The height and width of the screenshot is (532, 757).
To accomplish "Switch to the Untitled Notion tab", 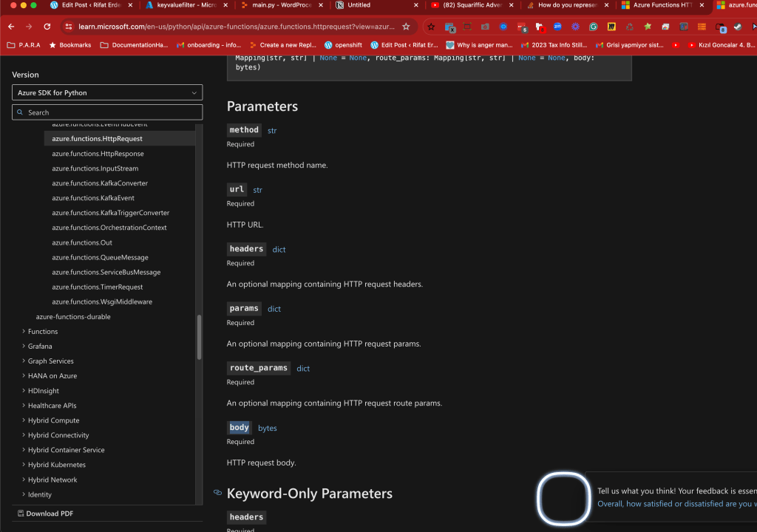I will (x=359, y=5).
